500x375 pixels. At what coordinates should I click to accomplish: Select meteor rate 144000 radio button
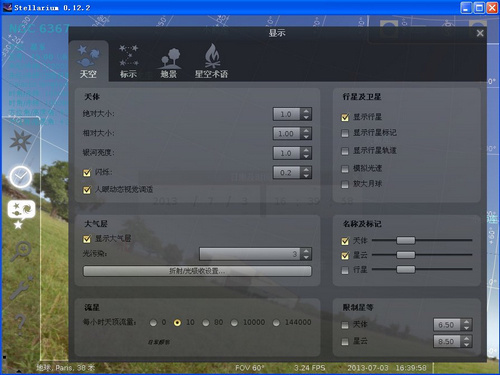tap(276, 323)
